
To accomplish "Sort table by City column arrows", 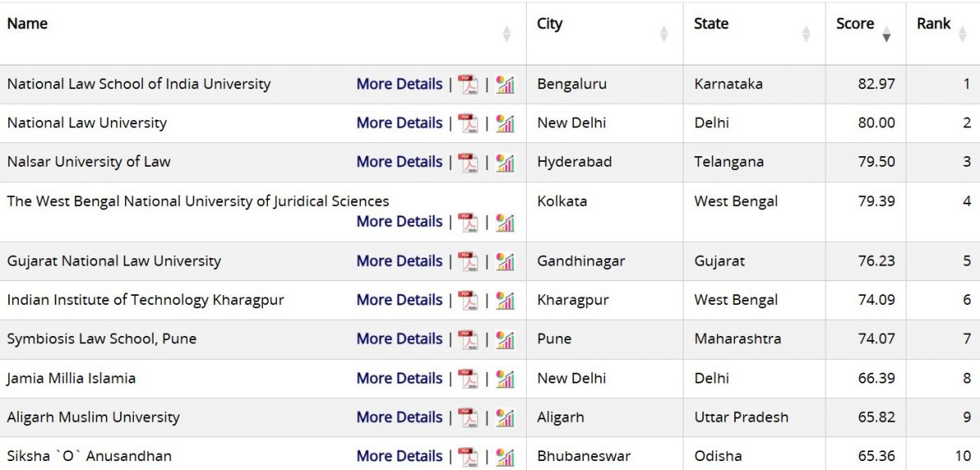I will (x=664, y=34).
